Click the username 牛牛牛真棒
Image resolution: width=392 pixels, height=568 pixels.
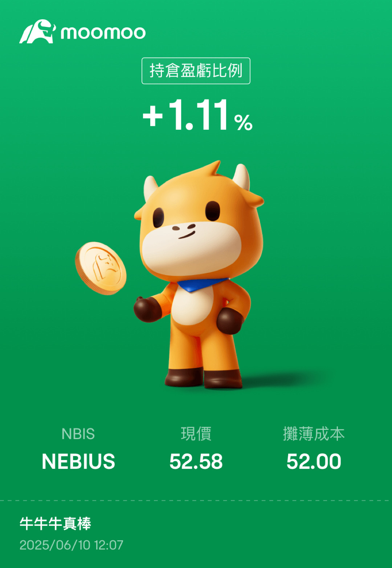55,524
